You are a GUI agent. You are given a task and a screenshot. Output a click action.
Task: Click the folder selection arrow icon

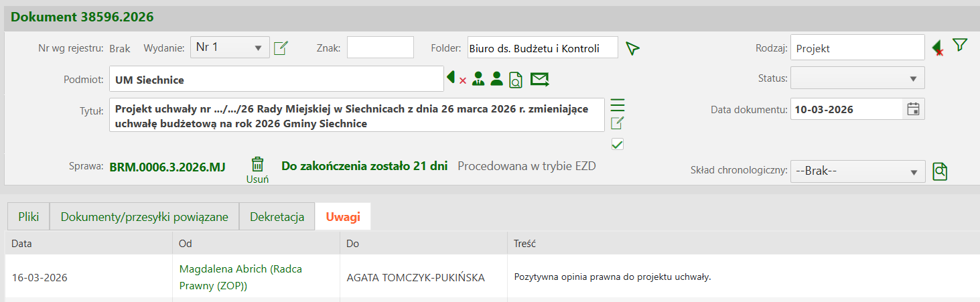632,48
